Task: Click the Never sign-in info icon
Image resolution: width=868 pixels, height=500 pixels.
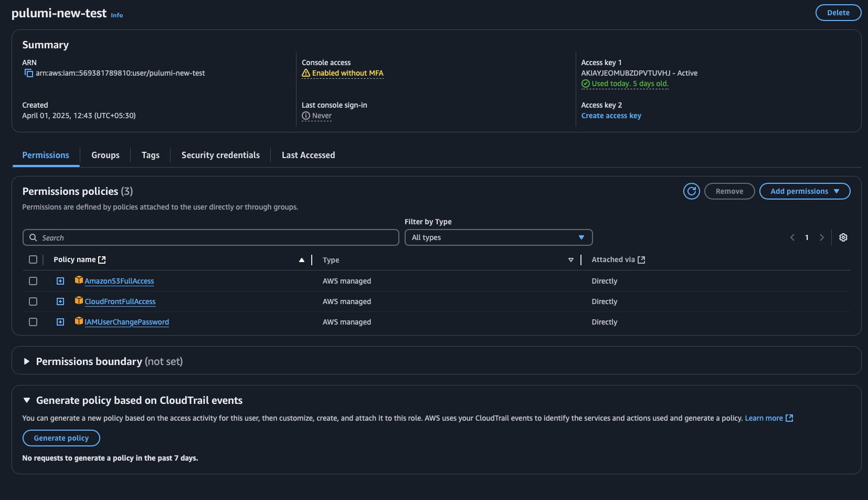Action: coord(306,116)
